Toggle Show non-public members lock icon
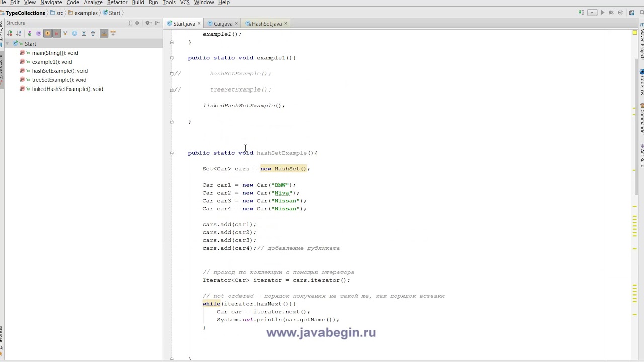644x362 pixels. (x=56, y=33)
